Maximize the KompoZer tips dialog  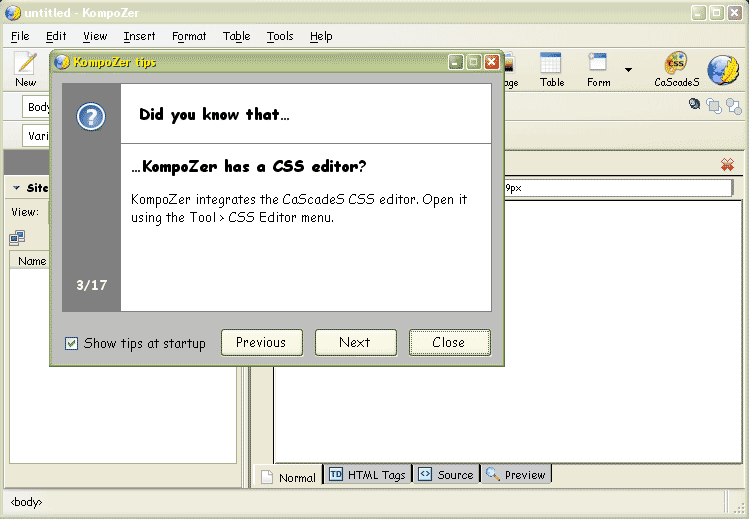click(473, 62)
